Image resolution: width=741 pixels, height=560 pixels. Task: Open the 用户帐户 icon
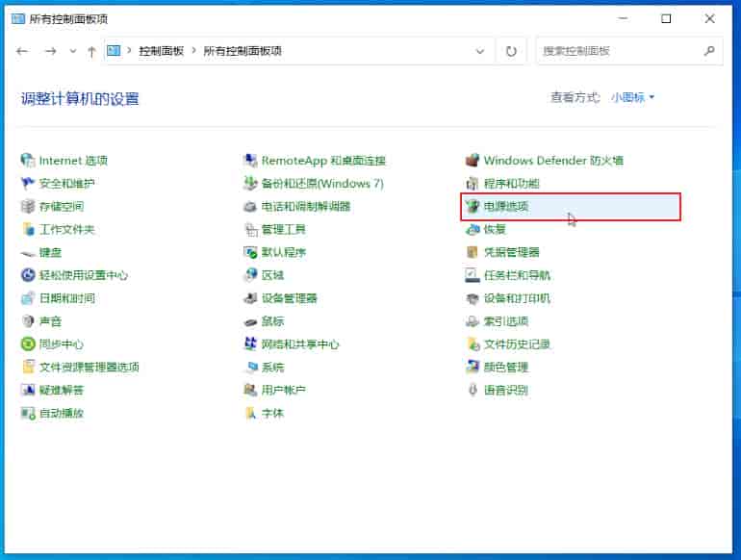tap(250, 391)
